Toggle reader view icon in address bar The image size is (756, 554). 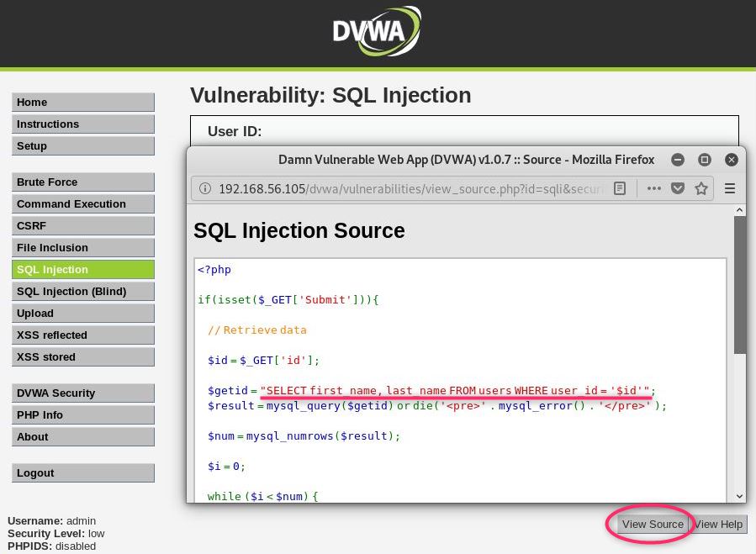(x=620, y=188)
